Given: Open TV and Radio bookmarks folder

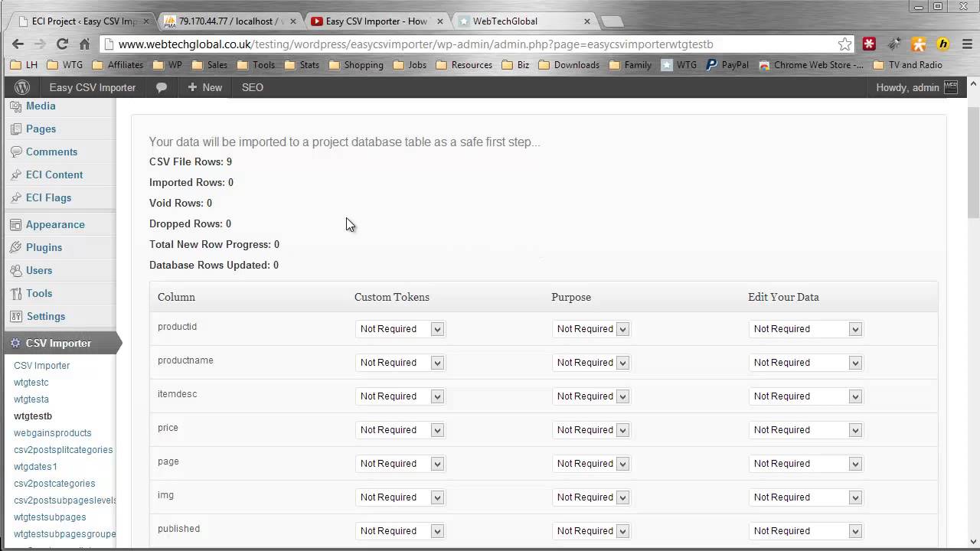Looking at the screenshot, I should pyautogui.click(x=908, y=65).
